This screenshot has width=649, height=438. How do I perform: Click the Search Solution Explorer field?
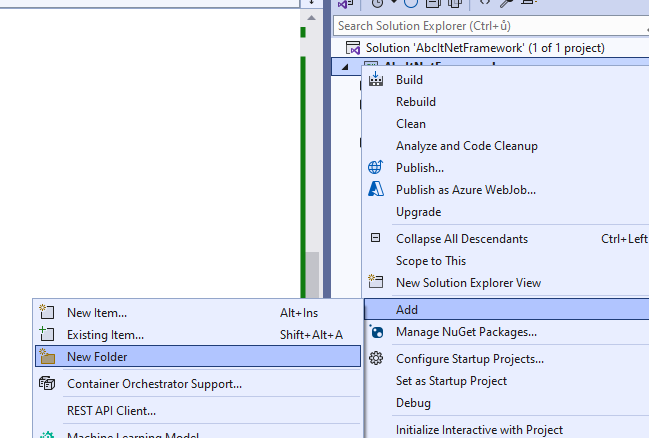coord(480,26)
